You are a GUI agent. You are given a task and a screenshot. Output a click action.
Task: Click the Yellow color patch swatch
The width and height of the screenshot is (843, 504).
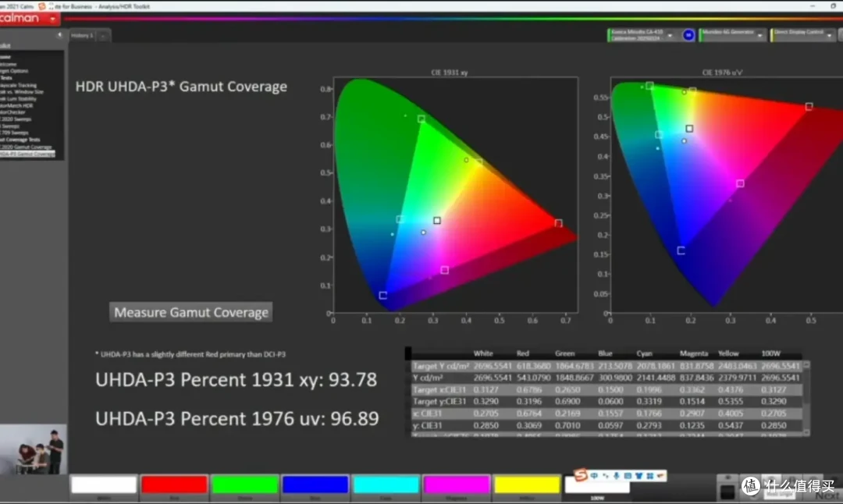tap(527, 484)
